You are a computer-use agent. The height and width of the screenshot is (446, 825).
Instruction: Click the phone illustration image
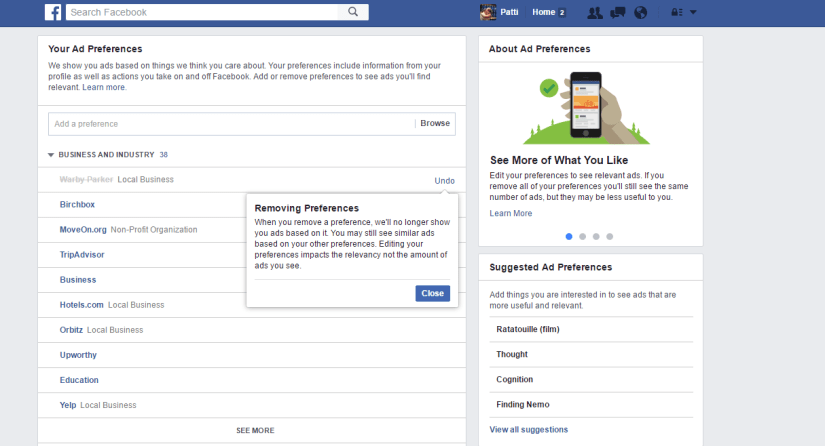(586, 107)
